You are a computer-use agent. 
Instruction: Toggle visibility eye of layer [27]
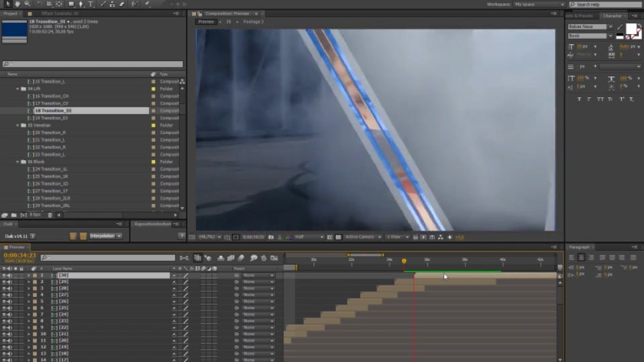pyautogui.click(x=4, y=295)
